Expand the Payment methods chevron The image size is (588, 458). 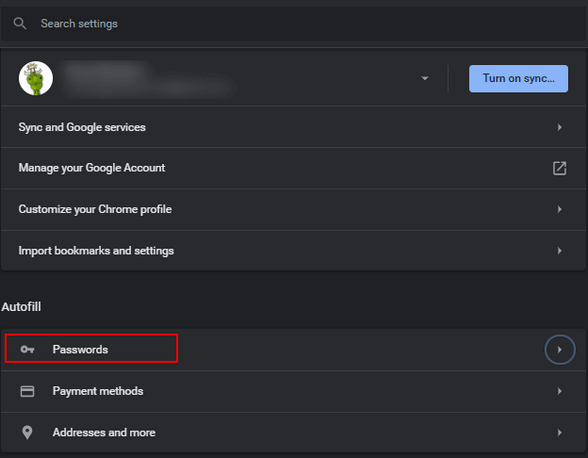[x=560, y=391]
